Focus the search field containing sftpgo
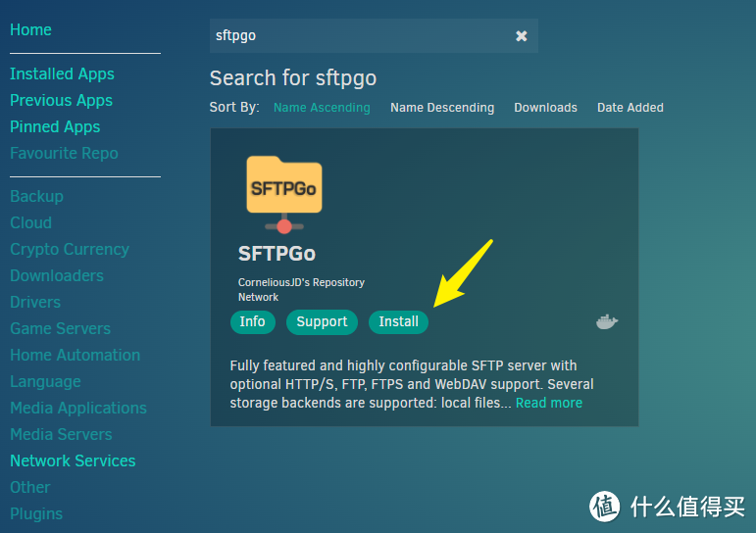This screenshot has width=756, height=533. (374, 35)
